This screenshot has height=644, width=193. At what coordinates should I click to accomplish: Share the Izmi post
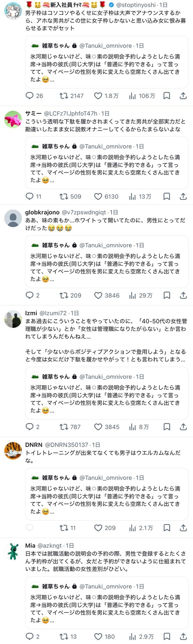183,427
